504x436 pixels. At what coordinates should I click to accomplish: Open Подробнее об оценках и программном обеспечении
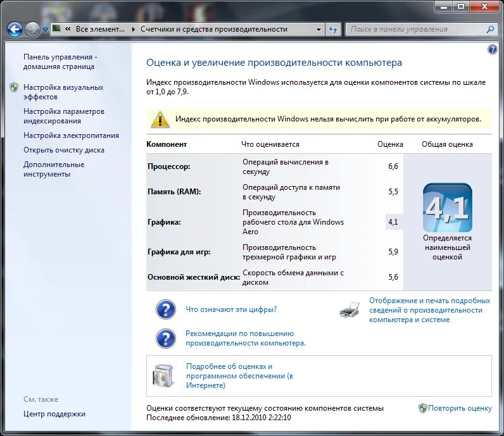239,376
